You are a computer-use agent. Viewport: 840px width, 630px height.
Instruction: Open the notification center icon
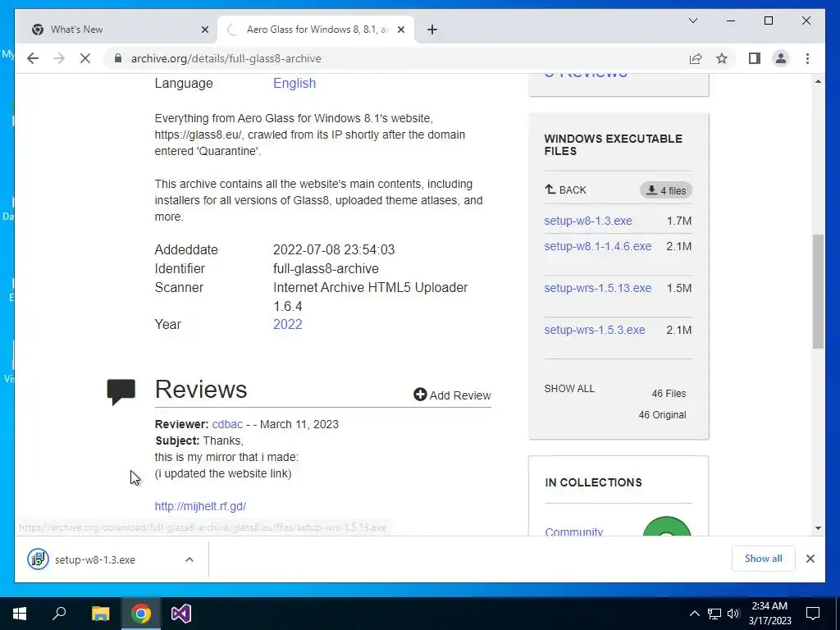click(x=813, y=614)
